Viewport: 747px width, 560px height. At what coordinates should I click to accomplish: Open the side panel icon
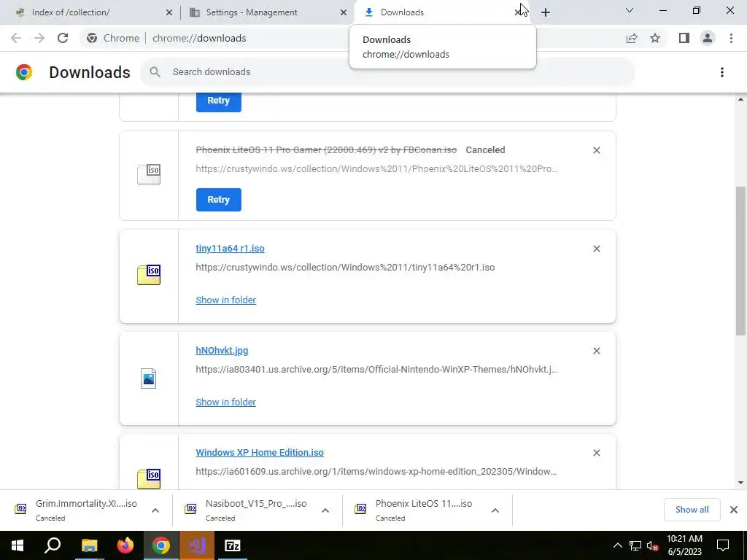(x=684, y=38)
